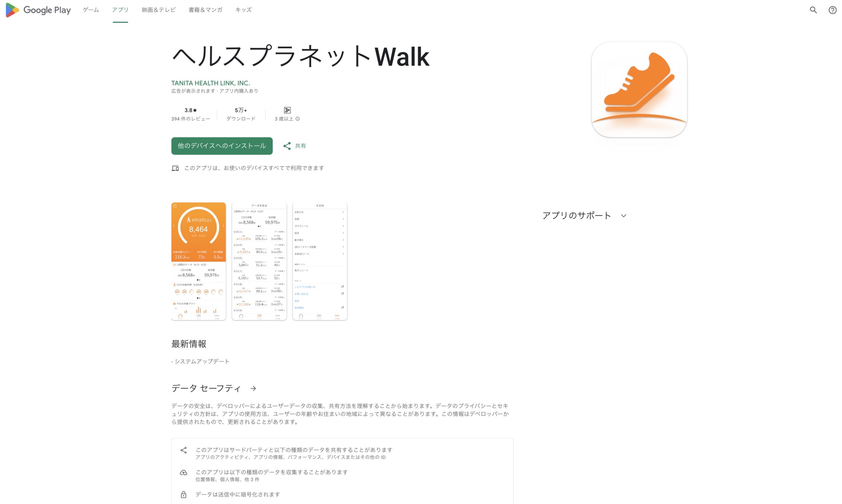This screenshot has width=842, height=504.
Task: Go to the キッズ tab
Action: (x=243, y=10)
